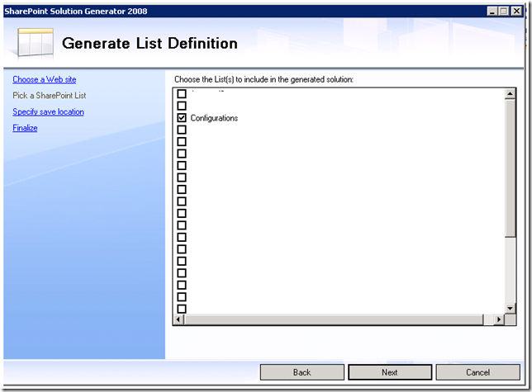The height and width of the screenshot is (392, 532).
Task: Proceed with the Next button
Action: pyautogui.click(x=390, y=372)
